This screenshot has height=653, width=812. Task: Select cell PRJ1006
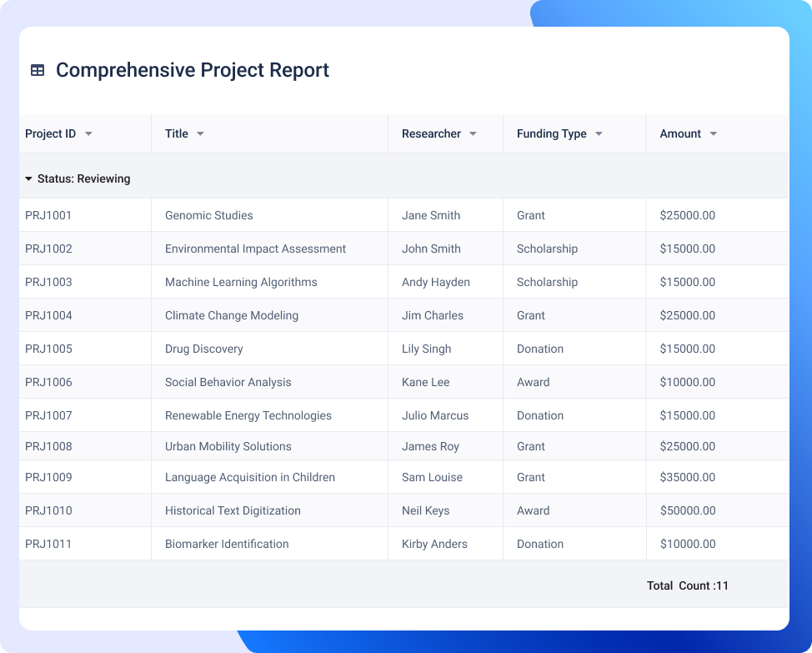pyautogui.click(x=48, y=382)
